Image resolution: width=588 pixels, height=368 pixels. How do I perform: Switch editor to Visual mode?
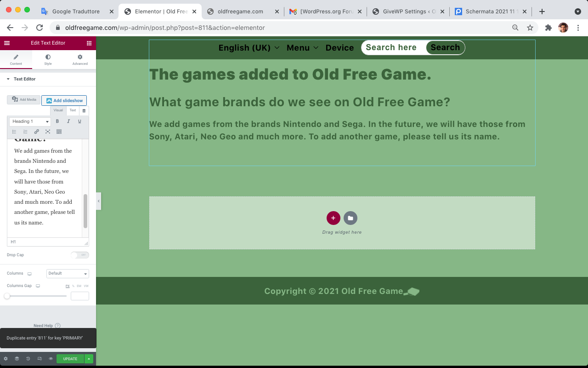[58, 110]
